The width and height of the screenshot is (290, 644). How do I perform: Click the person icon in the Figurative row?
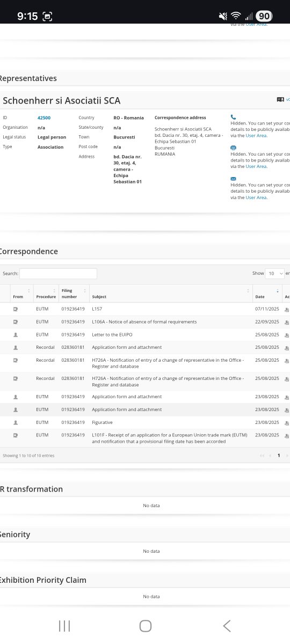16,422
